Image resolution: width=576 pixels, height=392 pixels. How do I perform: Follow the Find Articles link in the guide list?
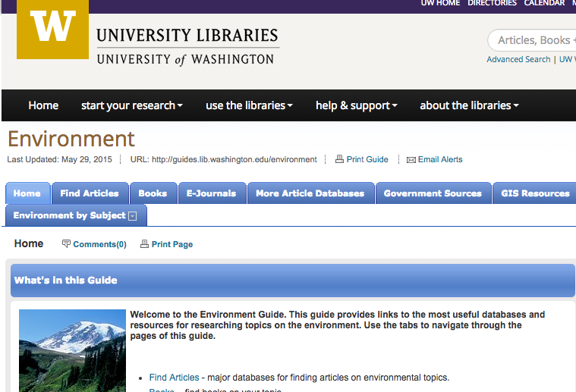click(x=174, y=378)
